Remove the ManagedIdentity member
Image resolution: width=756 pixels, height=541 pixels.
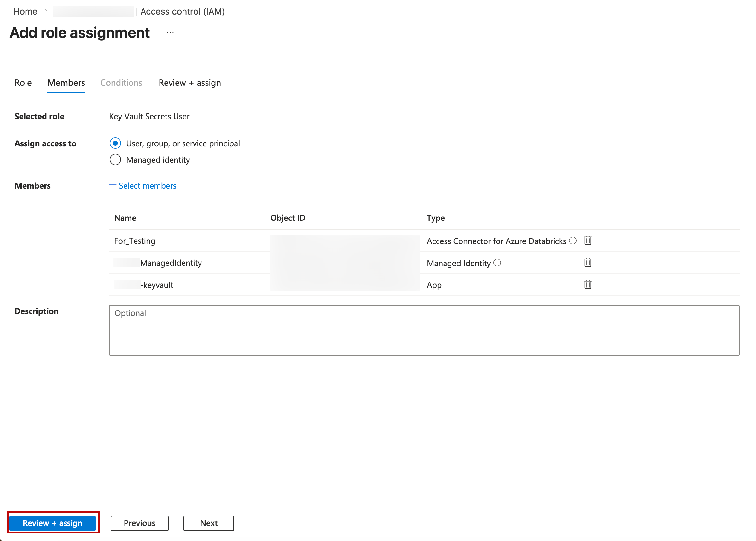point(588,263)
